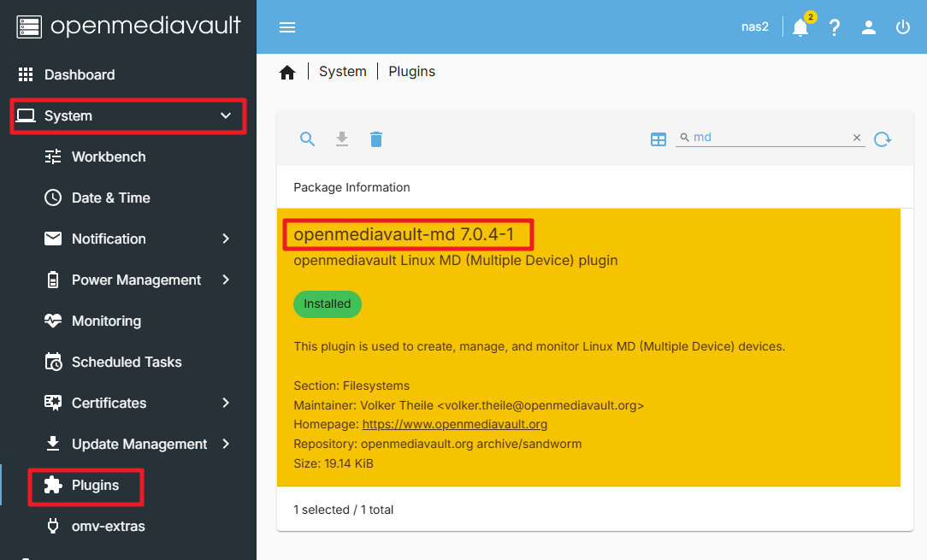Click the power button icon
The height and width of the screenshot is (560, 927).
coord(903,27)
